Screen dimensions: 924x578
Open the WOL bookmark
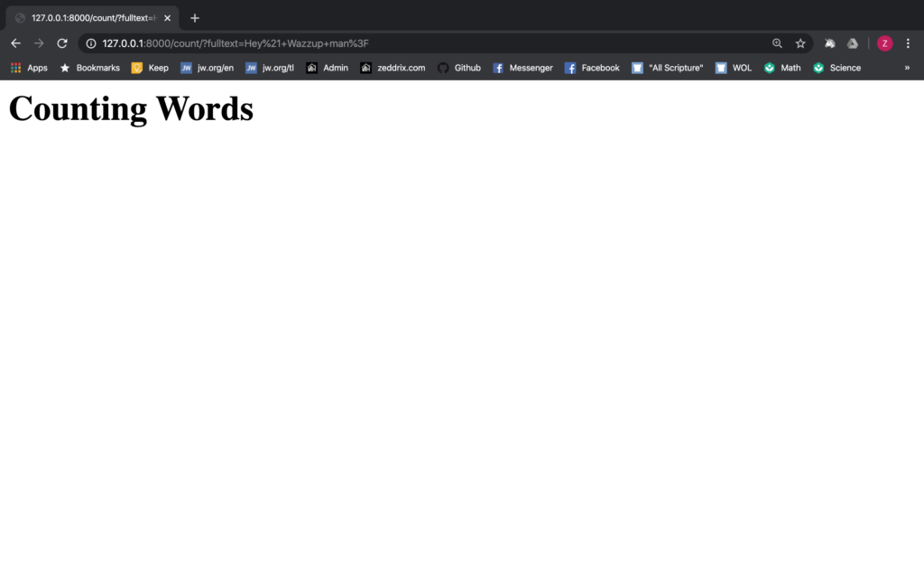(734, 68)
